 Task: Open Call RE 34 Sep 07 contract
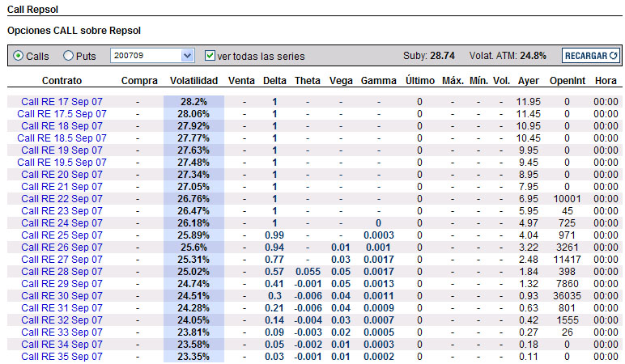pyautogui.click(x=62, y=345)
